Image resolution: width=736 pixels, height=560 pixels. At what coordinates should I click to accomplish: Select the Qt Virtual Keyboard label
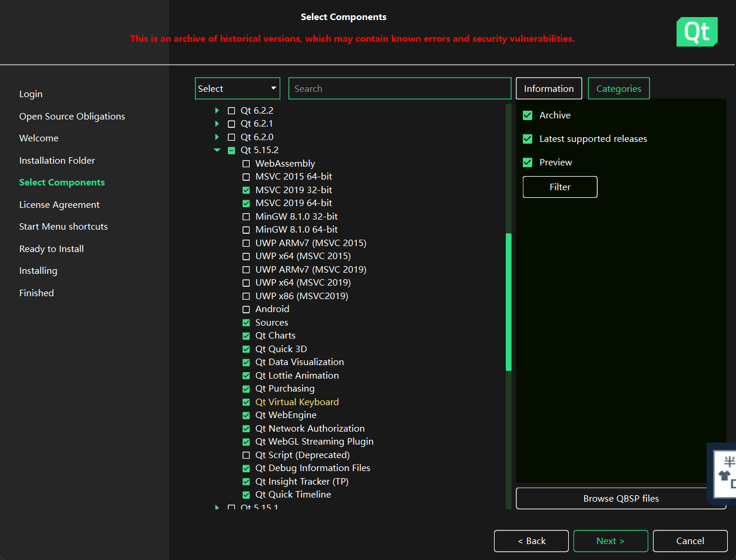tap(297, 402)
